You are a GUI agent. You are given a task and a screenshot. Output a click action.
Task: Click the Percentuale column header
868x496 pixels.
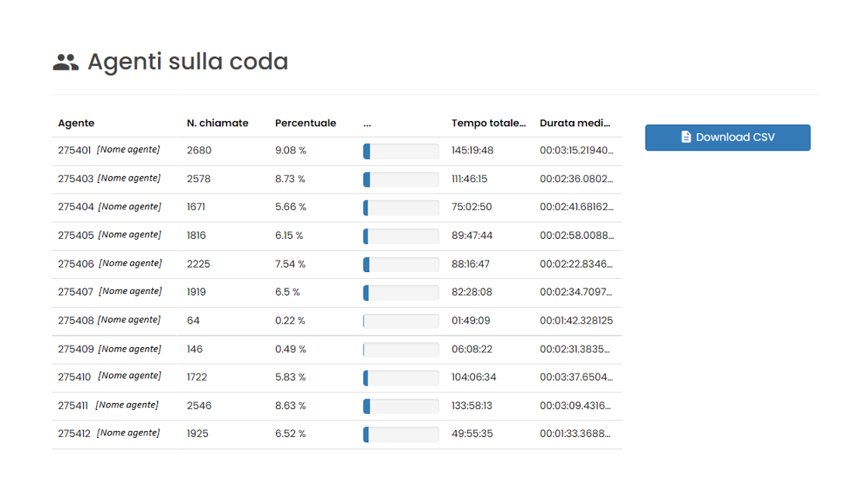point(305,122)
